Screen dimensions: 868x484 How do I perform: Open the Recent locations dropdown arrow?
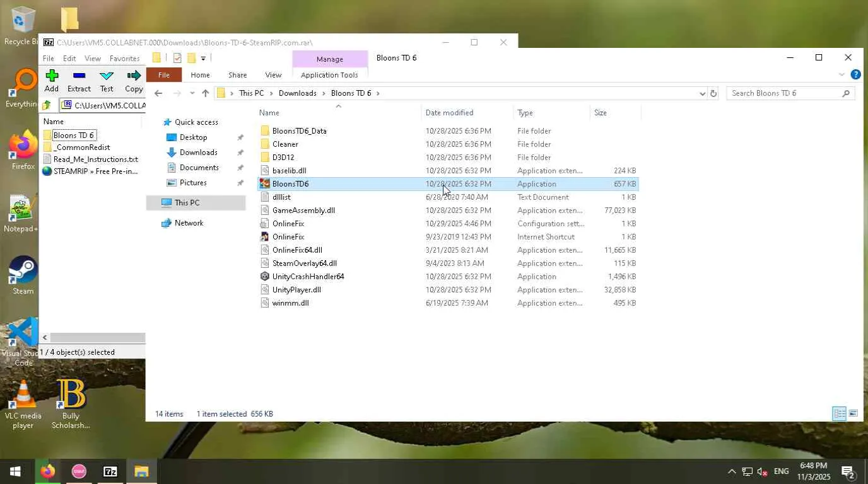click(x=192, y=93)
